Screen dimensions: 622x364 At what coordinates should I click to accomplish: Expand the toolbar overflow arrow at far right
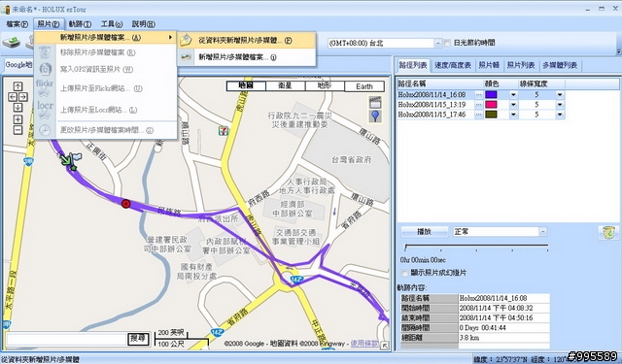tap(618, 51)
